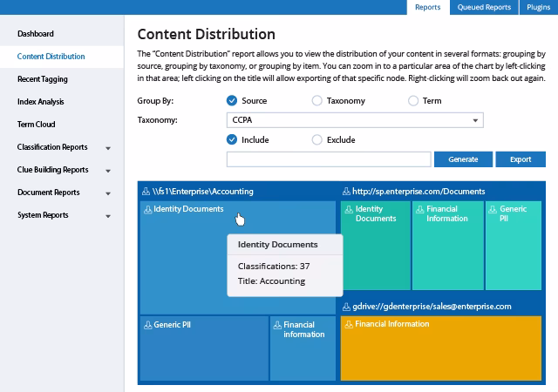Open the Plugins tab

539,7
